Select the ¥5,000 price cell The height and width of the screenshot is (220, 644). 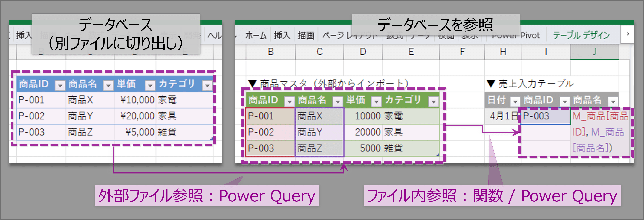click(135, 132)
